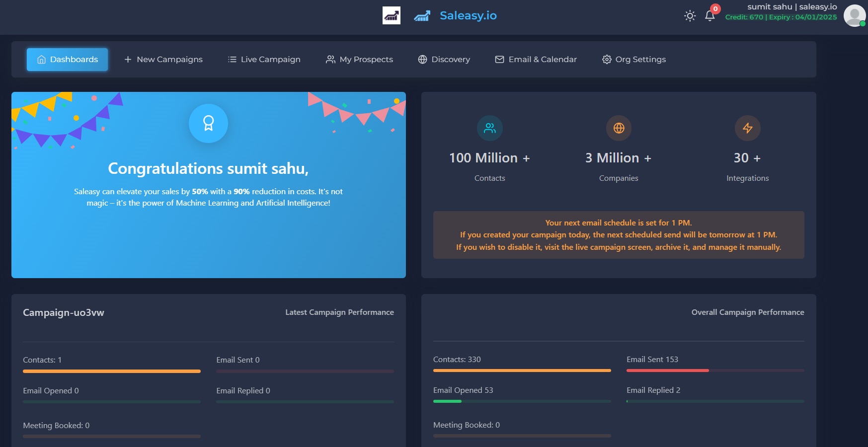The width and height of the screenshot is (868, 447).
Task: Go to the My Prospects tab
Action: 359,60
